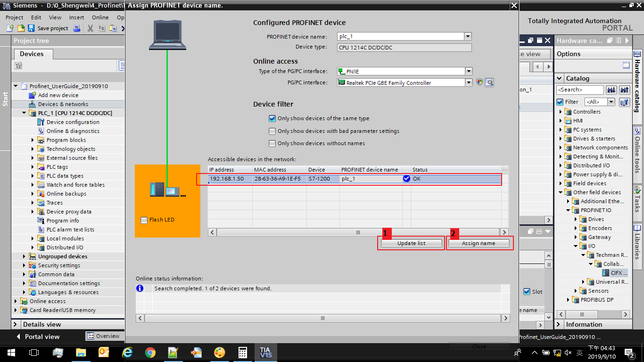This screenshot has height=362, width=644.
Task: Click the Copy toolbar icon
Action: click(x=102, y=28)
